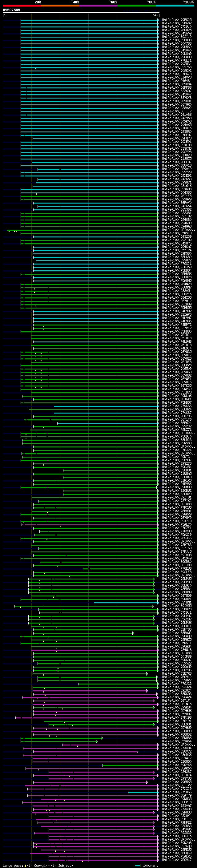Select label UniRef100_B6E624
This screenshot has height=868, width=197.
point(177,423)
